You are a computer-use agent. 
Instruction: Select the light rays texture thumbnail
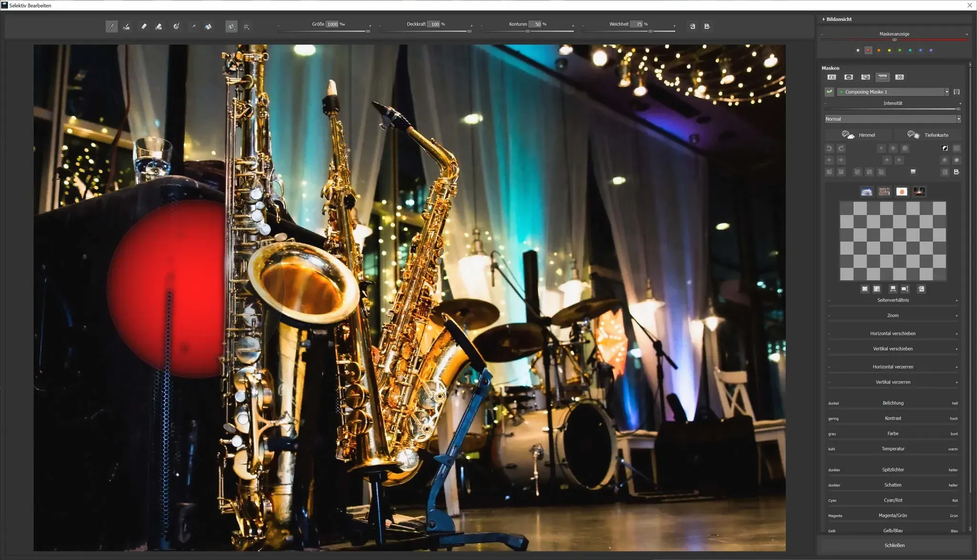(x=919, y=192)
